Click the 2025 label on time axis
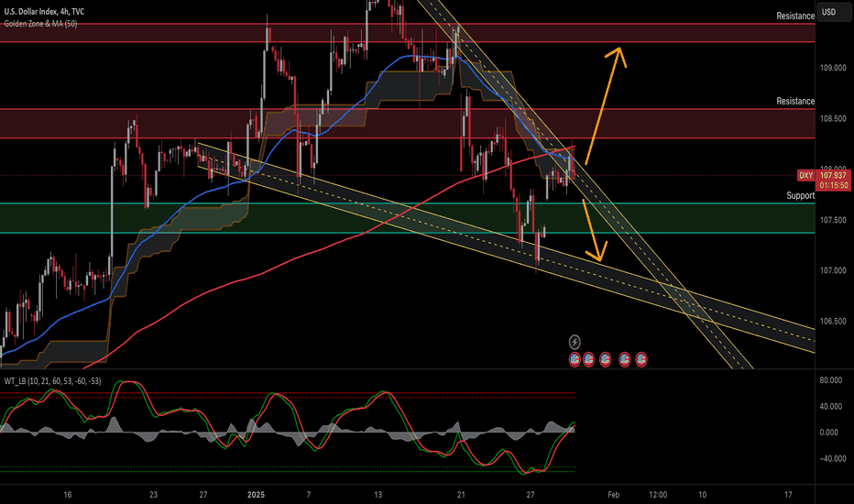854x504 pixels. (256, 495)
